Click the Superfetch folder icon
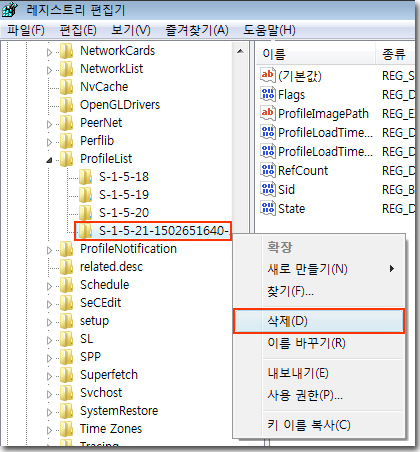Viewport: 420px width, 452px height. point(67,375)
